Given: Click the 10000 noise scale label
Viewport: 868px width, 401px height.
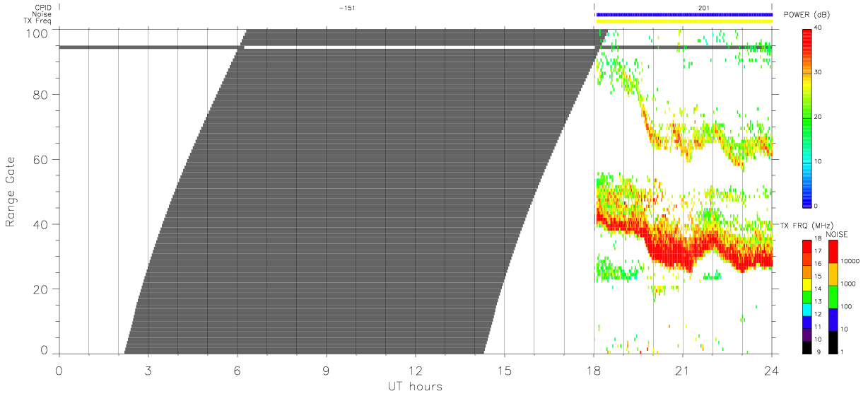Looking at the screenshot, I should [x=850, y=262].
